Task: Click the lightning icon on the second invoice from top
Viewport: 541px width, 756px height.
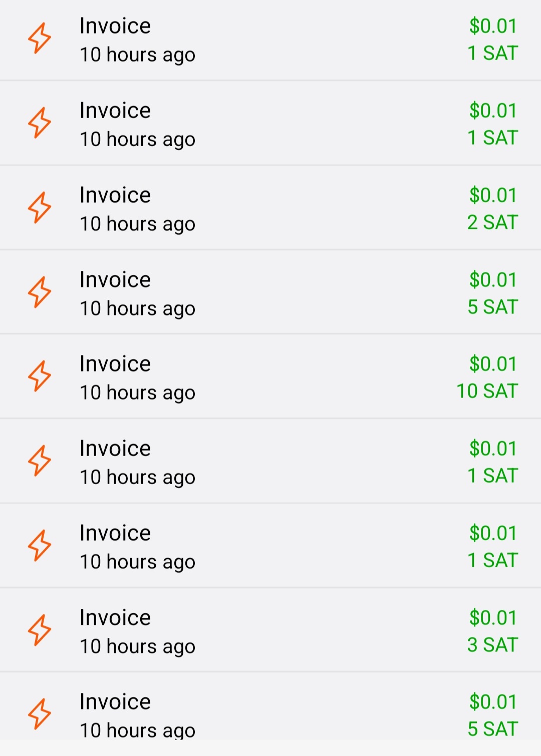Action: point(39,123)
